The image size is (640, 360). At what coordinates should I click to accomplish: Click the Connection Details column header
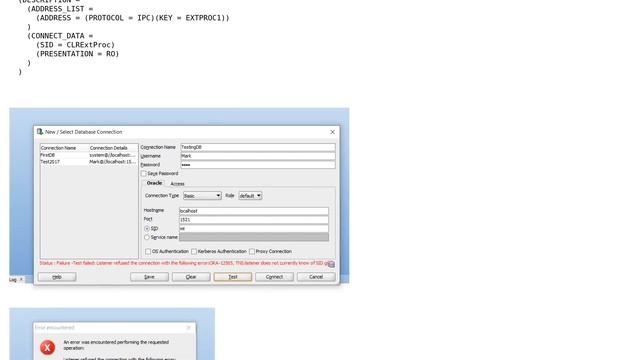point(113,148)
